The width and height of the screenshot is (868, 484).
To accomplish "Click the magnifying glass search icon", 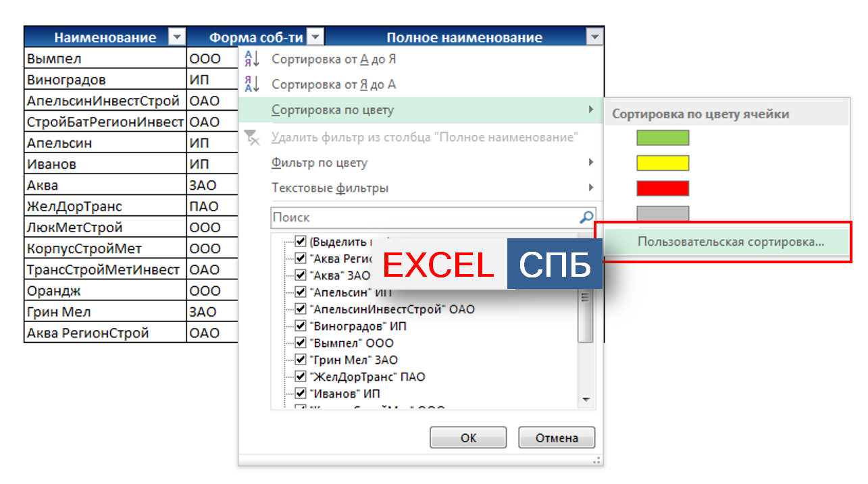I will coord(586,217).
